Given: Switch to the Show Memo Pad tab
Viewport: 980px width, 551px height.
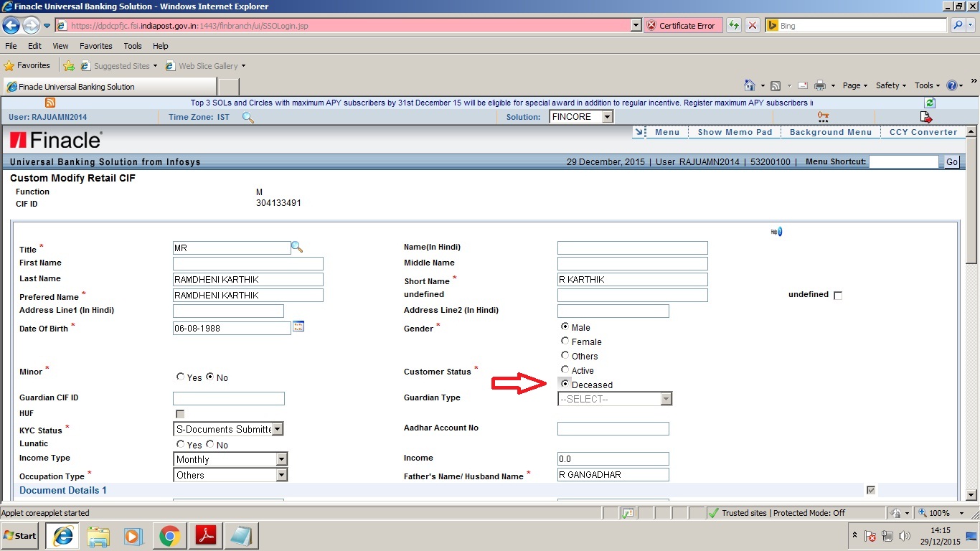Looking at the screenshot, I should click(734, 131).
